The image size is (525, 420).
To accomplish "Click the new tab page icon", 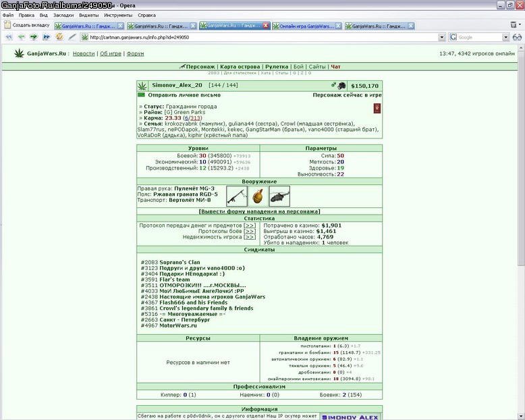I will pyautogui.click(x=7, y=25).
